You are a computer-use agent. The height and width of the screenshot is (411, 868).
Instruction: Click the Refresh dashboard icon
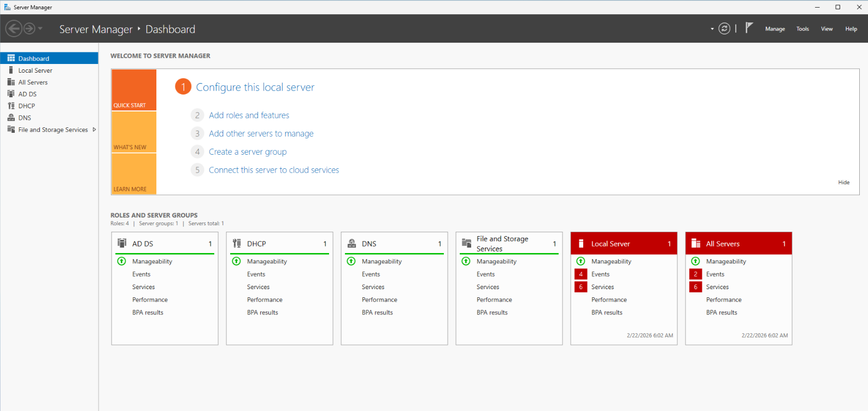point(724,28)
